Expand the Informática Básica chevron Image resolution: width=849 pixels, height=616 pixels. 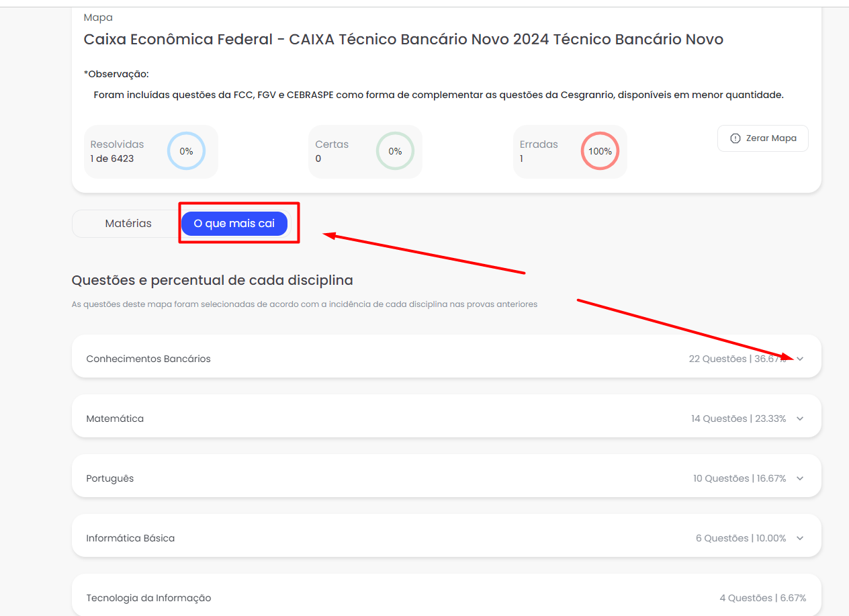pos(800,538)
